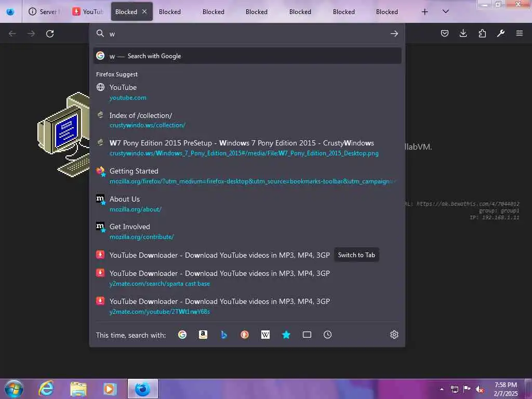532x399 pixels.
Task: Click the Firefox view icon
Action: (x=10, y=12)
